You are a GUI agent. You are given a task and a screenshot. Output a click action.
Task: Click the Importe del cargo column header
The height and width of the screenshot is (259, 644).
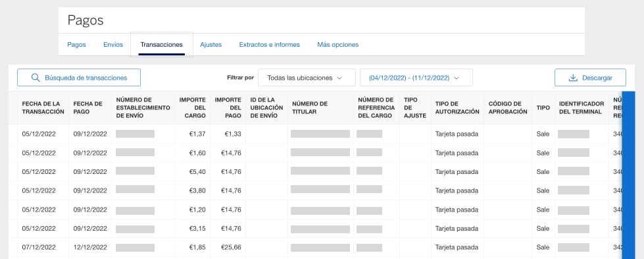192,107
